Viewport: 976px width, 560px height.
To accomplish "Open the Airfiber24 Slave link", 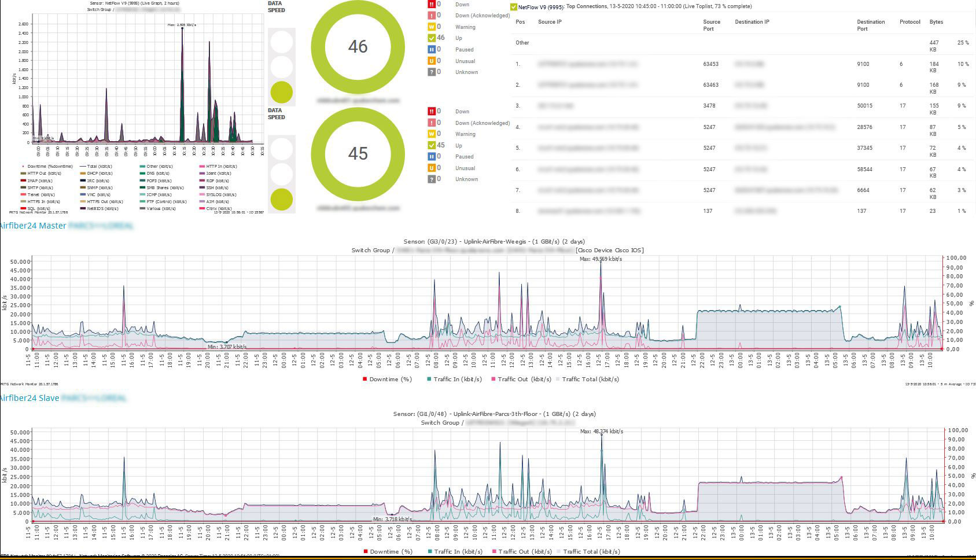I will [30, 398].
